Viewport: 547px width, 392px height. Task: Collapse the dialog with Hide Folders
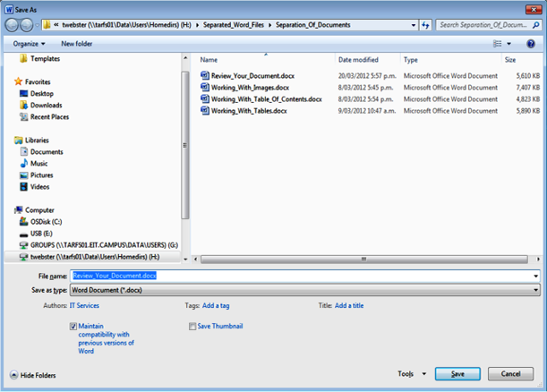click(33, 375)
